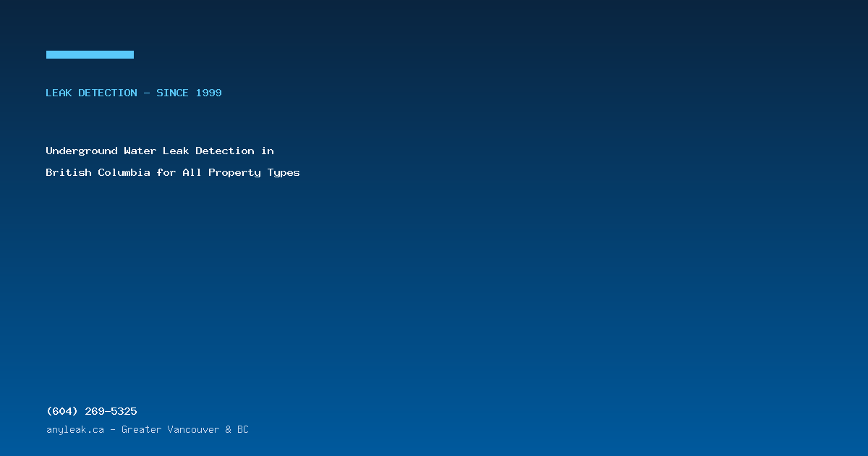Click the dash between DETECTION and SINCE
The image size is (868, 456).
tap(147, 93)
